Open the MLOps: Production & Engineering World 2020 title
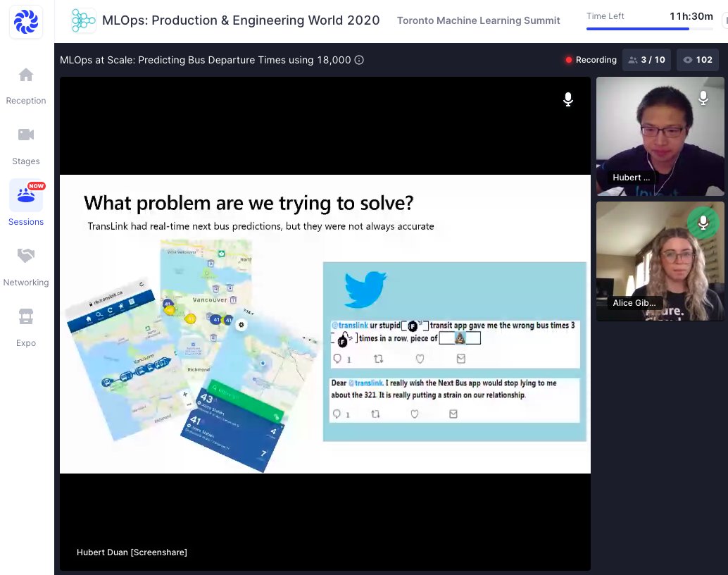 (x=241, y=20)
